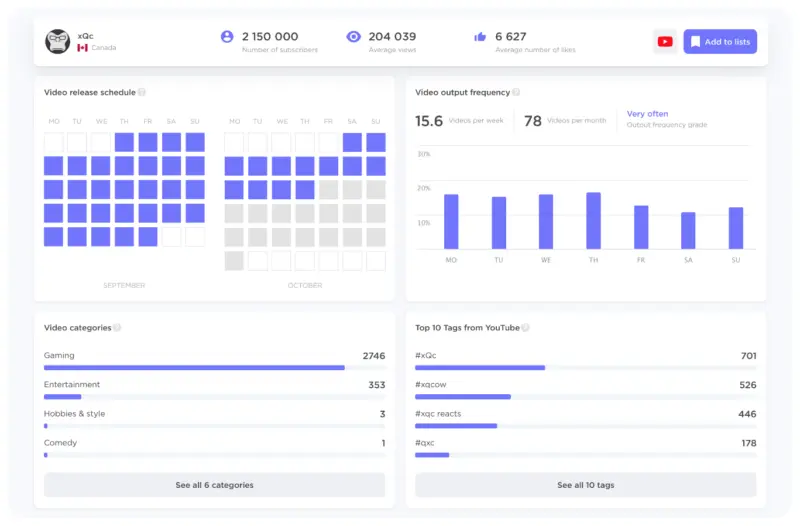
Task: Click the YouTube channel icon button
Action: point(664,42)
